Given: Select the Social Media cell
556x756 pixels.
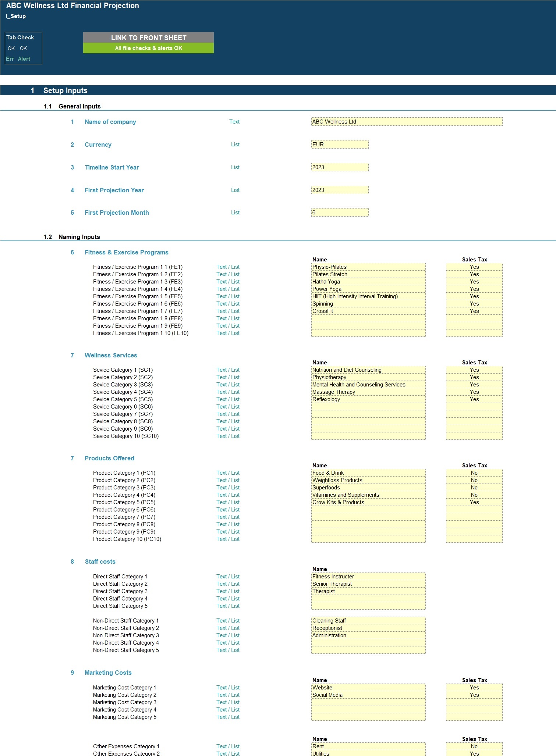Looking at the screenshot, I should pos(368,695).
